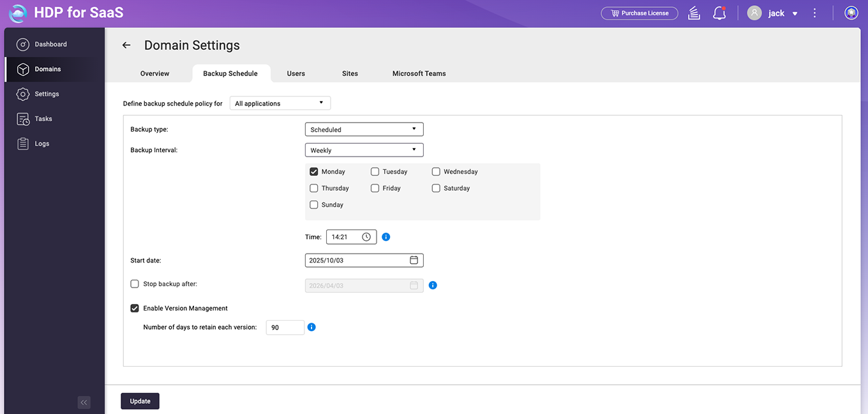Switch to the Microsoft Teams tab

[419, 73]
